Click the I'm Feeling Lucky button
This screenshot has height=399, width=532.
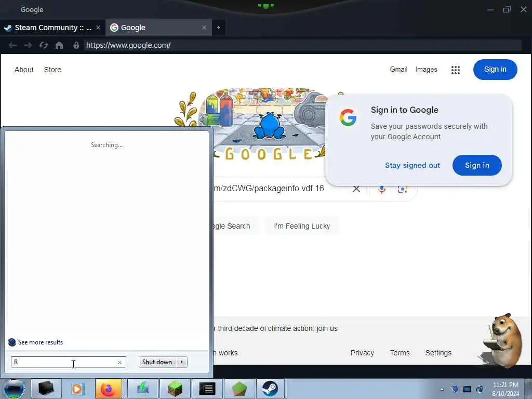[302, 226]
